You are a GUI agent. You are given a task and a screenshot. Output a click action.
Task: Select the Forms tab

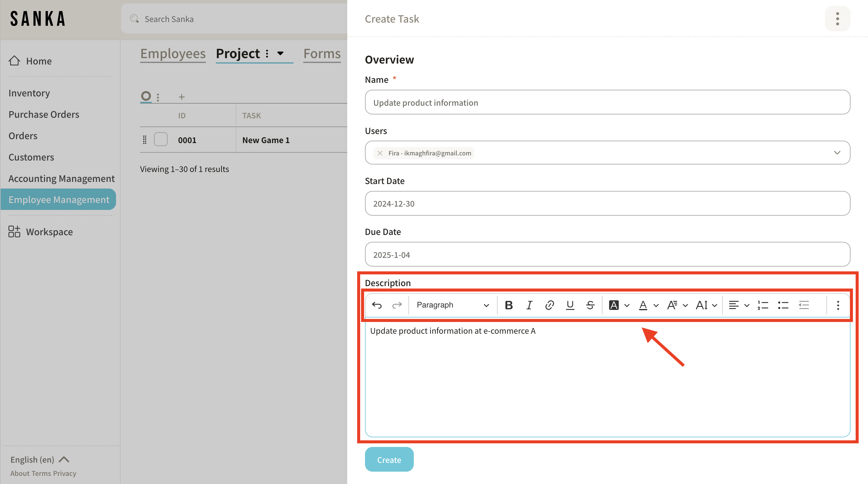322,54
